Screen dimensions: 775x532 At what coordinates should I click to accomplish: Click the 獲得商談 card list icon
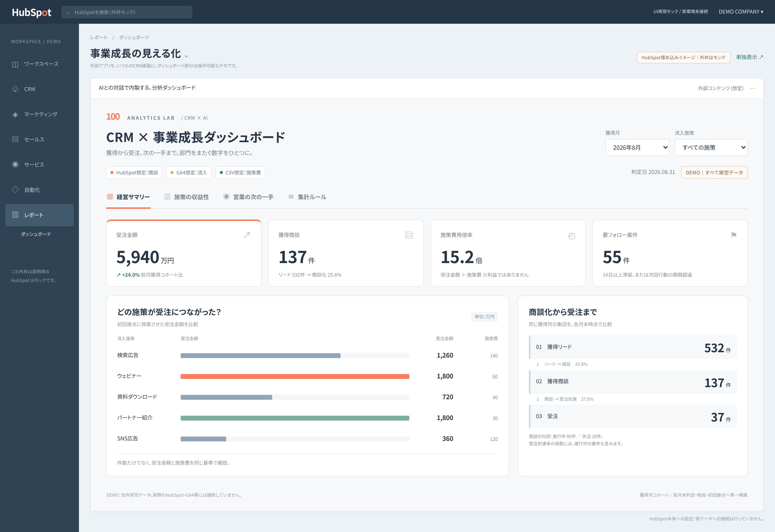(x=409, y=235)
